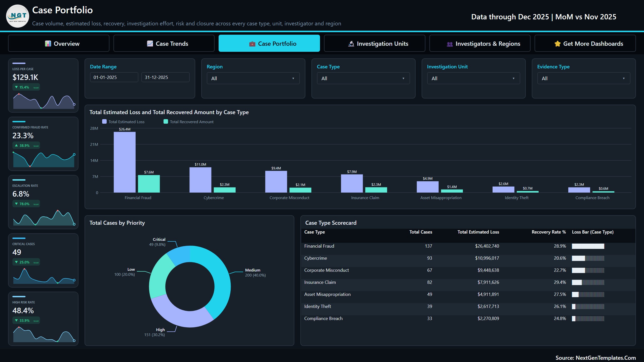Click Cybercrime loss bar in scorecard
The width and height of the screenshot is (644, 362).
point(588,258)
